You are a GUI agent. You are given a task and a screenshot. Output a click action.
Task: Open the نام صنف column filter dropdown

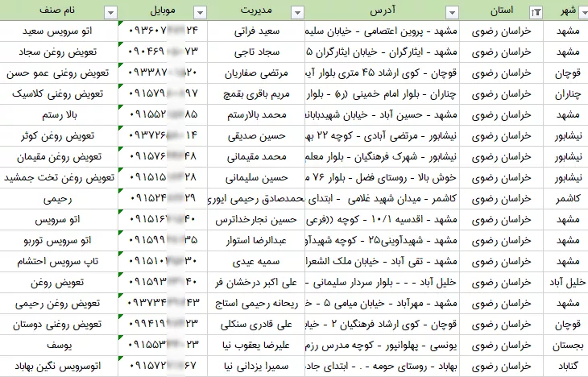110,13
